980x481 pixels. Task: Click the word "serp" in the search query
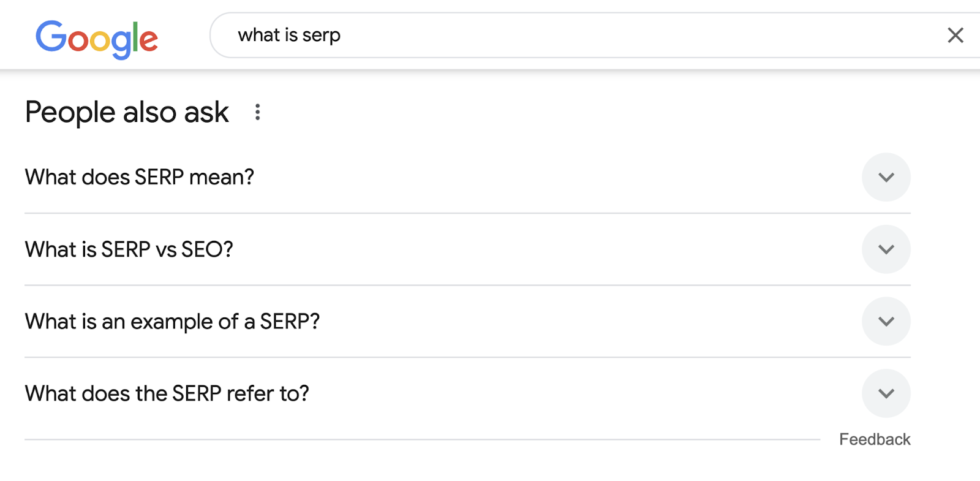(x=321, y=36)
